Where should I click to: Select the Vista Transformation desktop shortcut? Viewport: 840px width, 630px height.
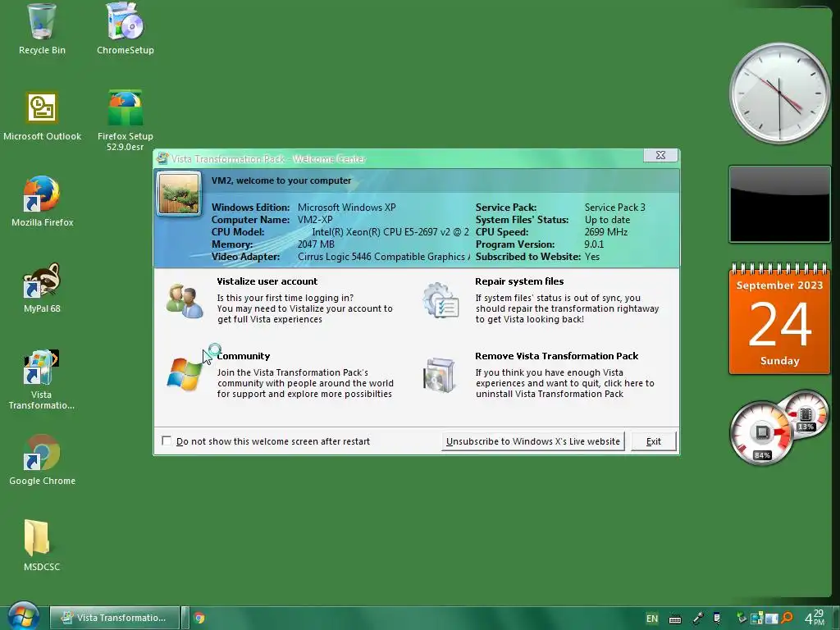tap(42, 367)
